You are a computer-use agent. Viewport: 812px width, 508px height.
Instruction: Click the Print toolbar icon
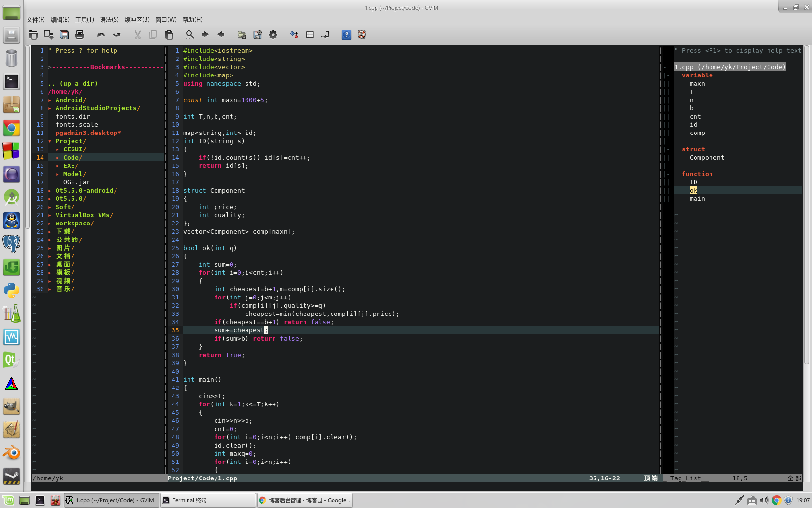click(80, 35)
